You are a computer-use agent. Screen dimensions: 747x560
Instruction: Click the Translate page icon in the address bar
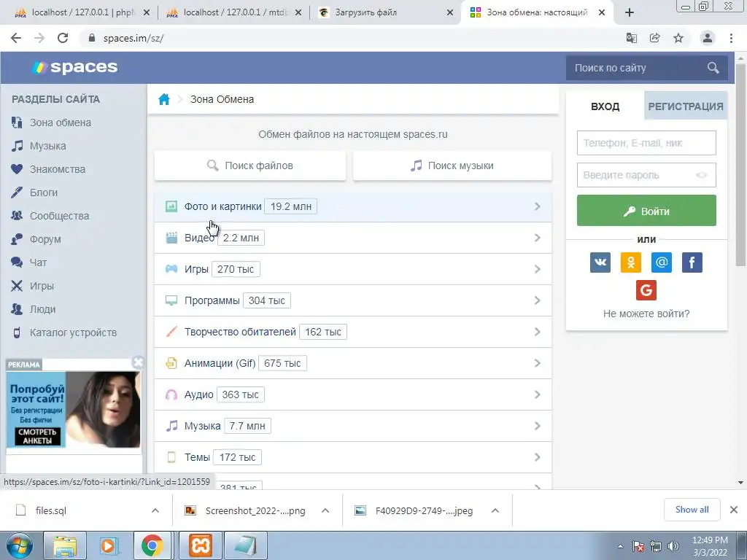[x=632, y=38]
